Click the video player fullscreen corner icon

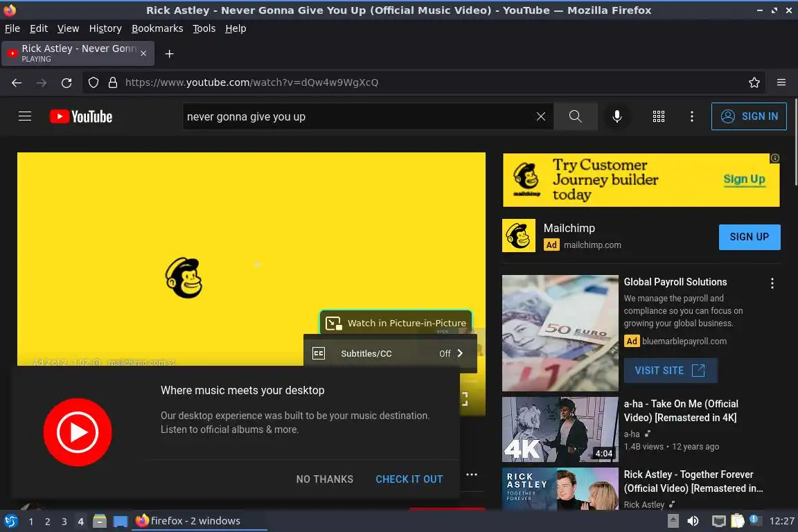coord(464,398)
